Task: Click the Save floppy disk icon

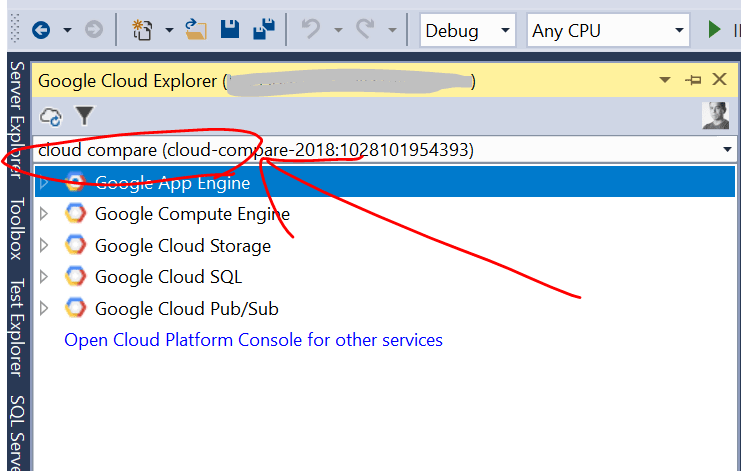Action: click(230, 29)
